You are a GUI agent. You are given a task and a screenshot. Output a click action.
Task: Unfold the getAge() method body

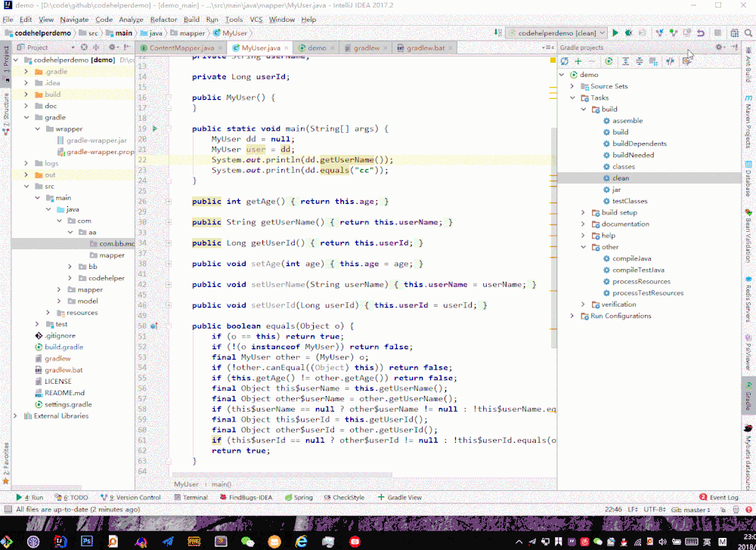pyautogui.click(x=169, y=202)
